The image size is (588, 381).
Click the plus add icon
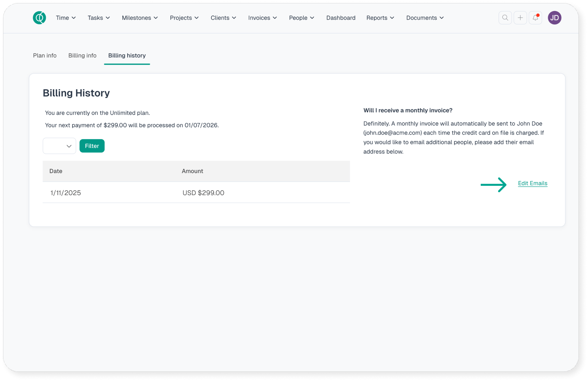(x=520, y=18)
